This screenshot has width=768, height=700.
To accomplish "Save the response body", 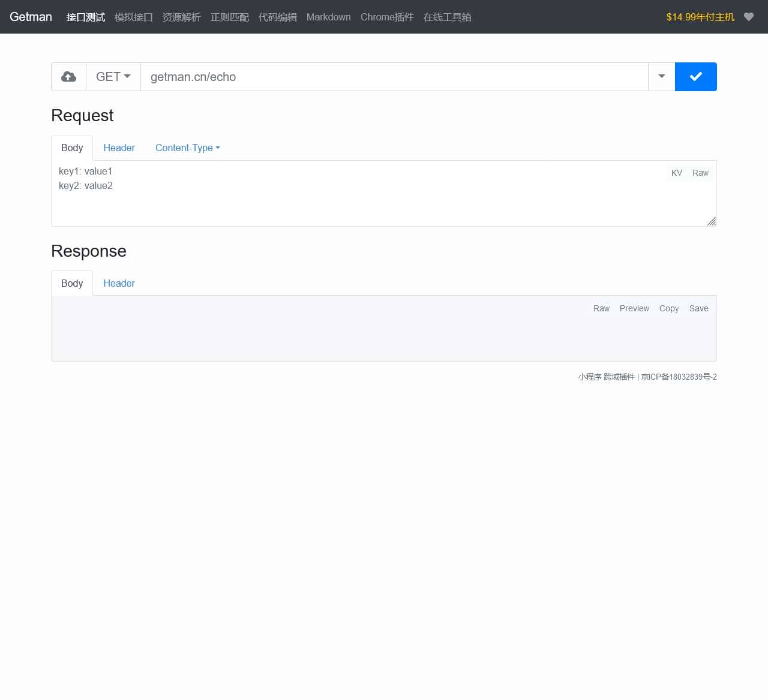I will (698, 308).
